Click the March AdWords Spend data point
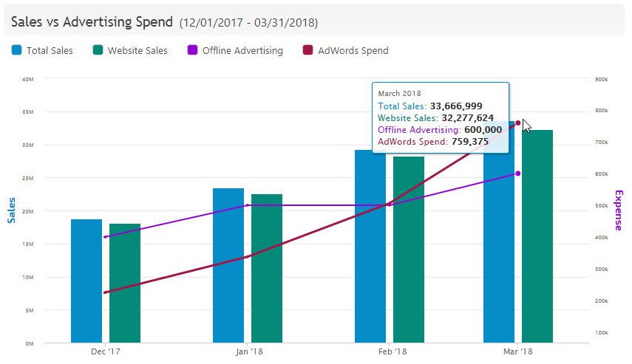The image size is (632, 364). tap(518, 123)
